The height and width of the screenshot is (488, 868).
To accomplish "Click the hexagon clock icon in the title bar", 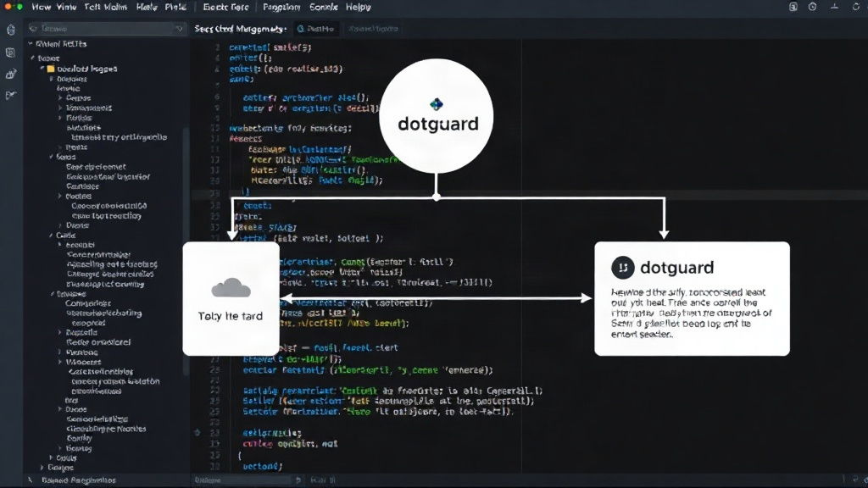I will click(x=812, y=7).
